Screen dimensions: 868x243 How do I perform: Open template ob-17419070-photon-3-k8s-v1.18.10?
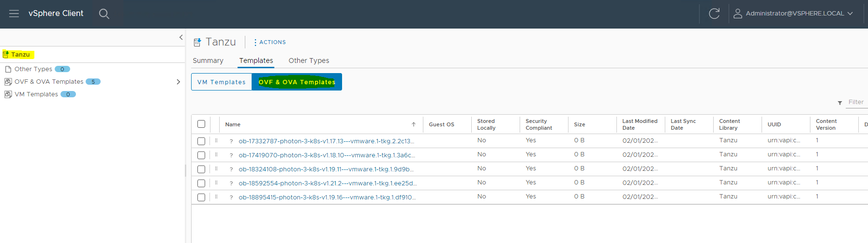click(x=327, y=155)
